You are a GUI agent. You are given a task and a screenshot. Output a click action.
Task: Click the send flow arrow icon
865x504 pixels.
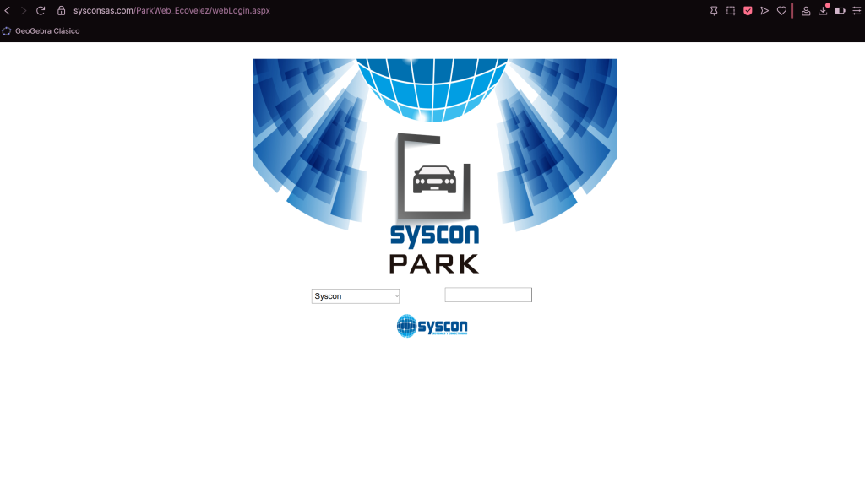(x=764, y=10)
